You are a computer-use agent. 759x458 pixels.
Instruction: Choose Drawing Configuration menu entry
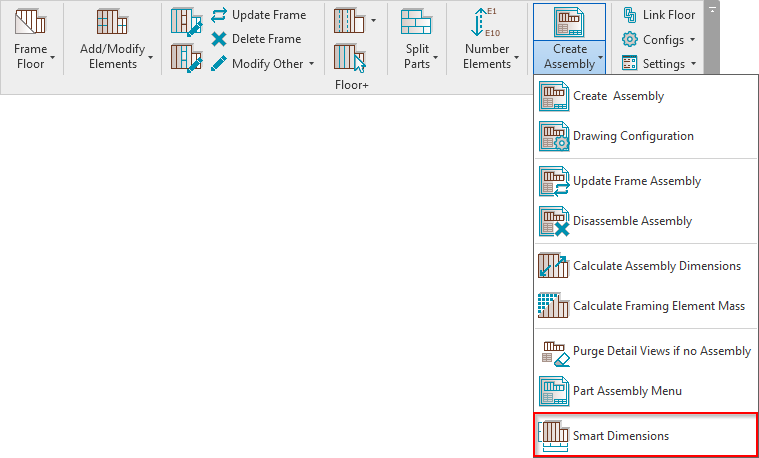[632, 136]
